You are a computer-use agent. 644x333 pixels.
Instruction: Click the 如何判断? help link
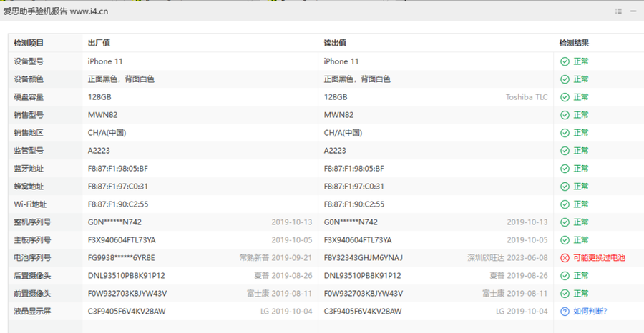click(x=590, y=312)
